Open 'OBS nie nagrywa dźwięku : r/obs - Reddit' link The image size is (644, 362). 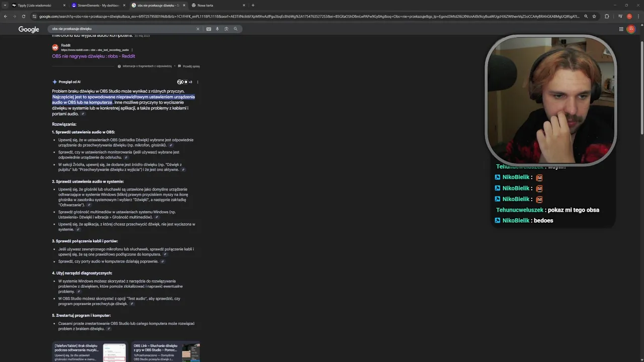[x=94, y=56]
